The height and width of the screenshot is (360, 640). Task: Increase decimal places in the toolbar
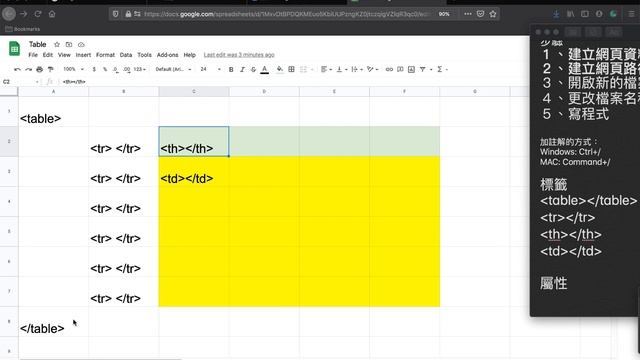(x=127, y=69)
